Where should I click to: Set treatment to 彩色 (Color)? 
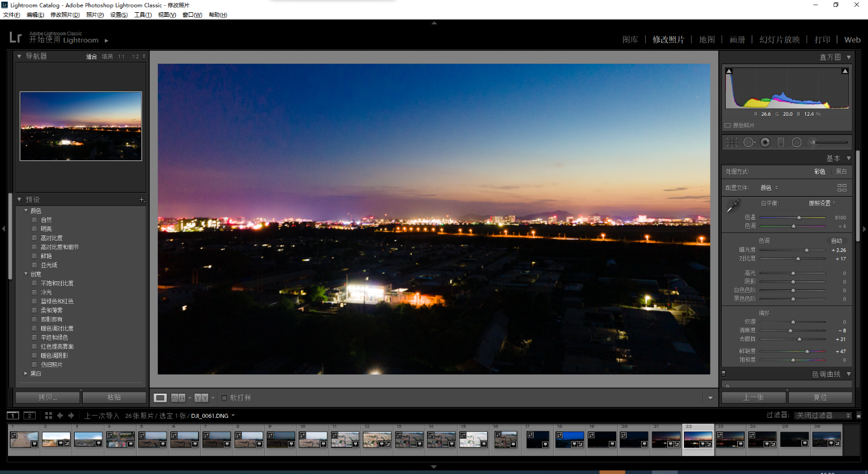(819, 172)
